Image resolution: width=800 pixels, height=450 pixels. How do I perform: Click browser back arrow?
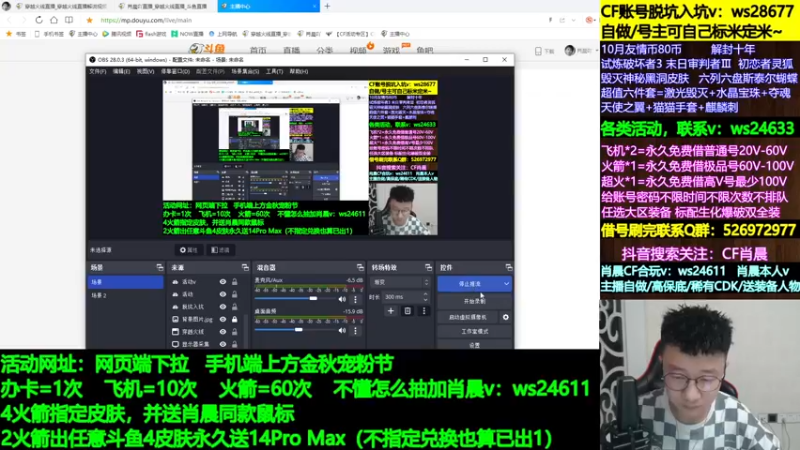coord(9,20)
